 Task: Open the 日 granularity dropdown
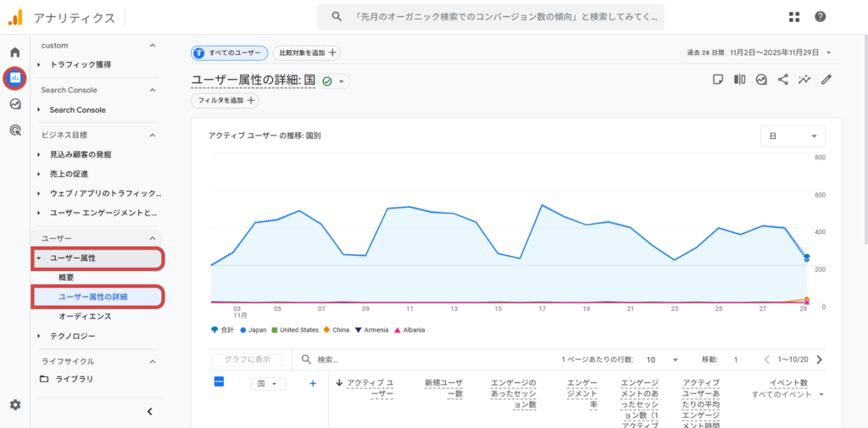tap(793, 136)
